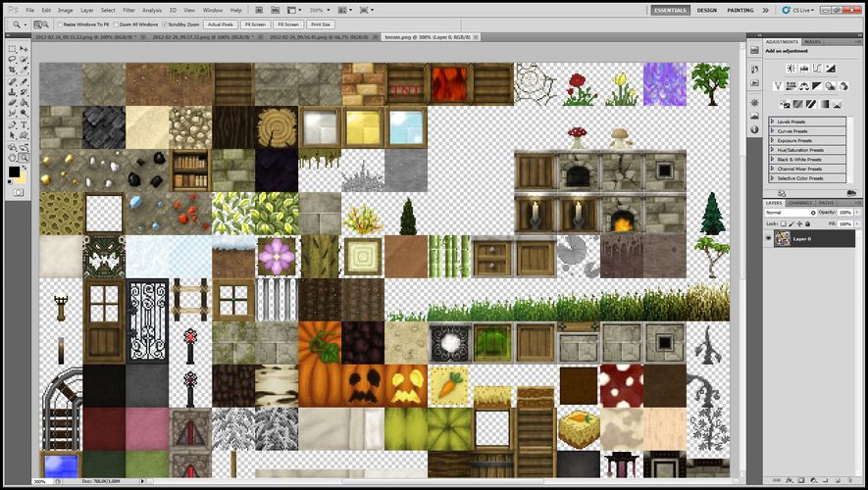The image size is (868, 490).
Task: Switch to the Paths tab
Action: click(826, 203)
